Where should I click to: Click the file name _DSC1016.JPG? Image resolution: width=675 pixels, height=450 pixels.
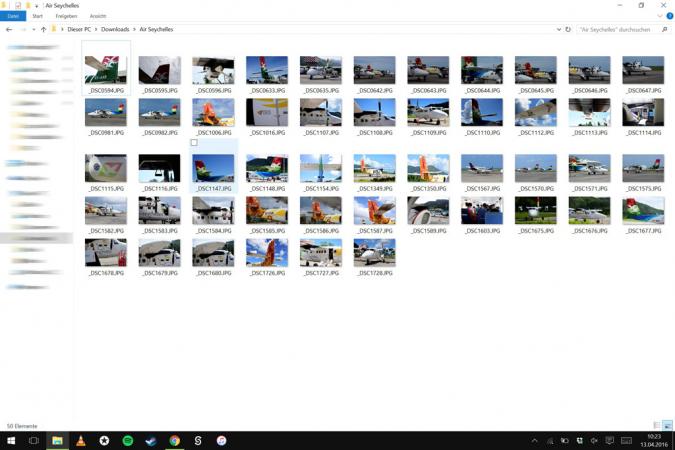[x=267, y=133]
